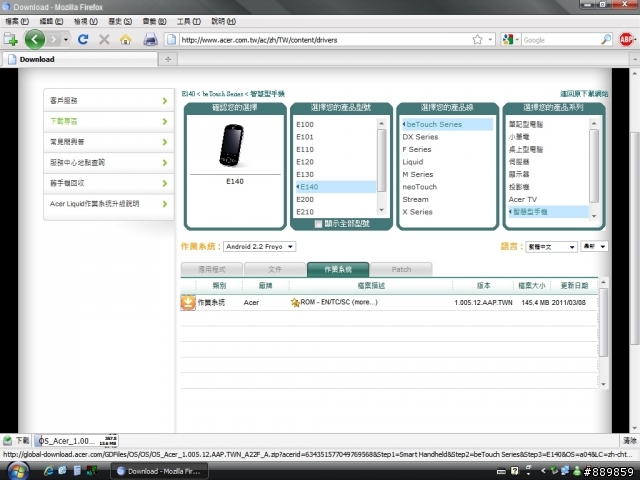
Task: Select the M Series product line
Action: (x=418, y=174)
